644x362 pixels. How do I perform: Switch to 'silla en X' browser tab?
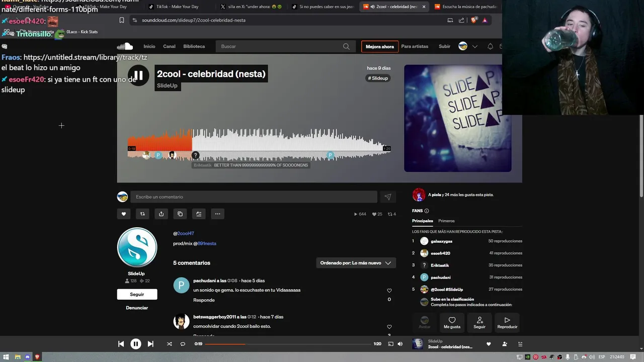tap(252, 7)
